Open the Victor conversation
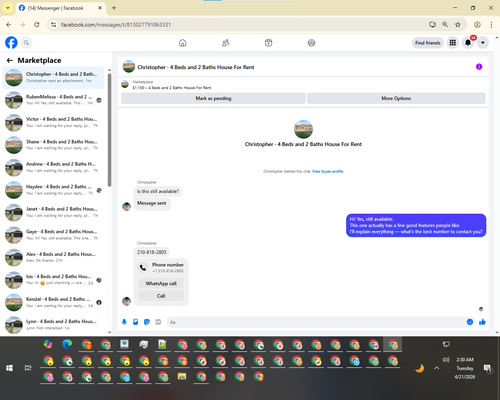Viewport: 500px width, 400px height. (x=53, y=122)
